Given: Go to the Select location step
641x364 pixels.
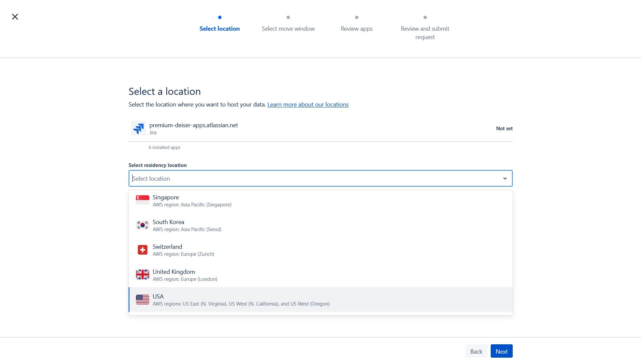Looking at the screenshot, I should pos(219,29).
